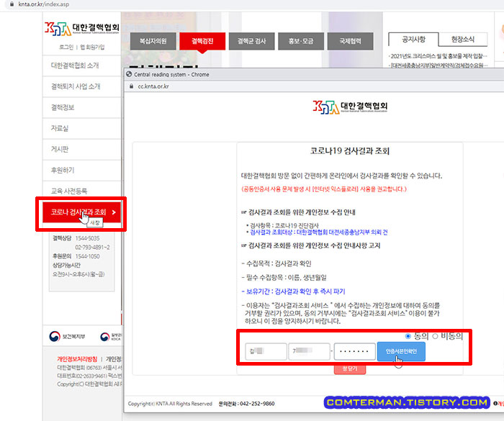Click the lock icon beside knta.or.kr/index.asp
The width and height of the screenshot is (504, 421).
coord(12,4)
